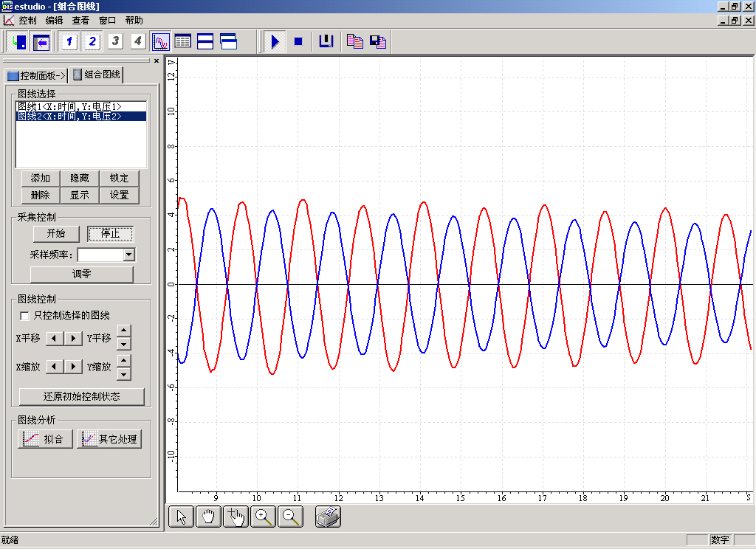Choose the hand pan tool

click(x=209, y=517)
